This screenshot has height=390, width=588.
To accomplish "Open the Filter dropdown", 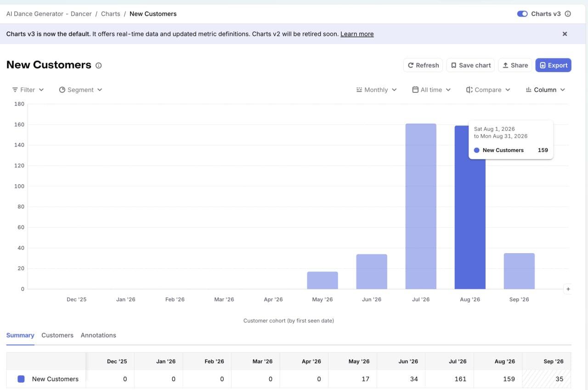I will pos(28,90).
